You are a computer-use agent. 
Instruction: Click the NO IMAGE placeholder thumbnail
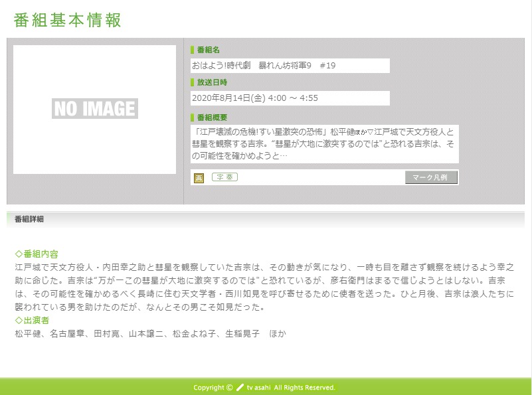(x=94, y=110)
